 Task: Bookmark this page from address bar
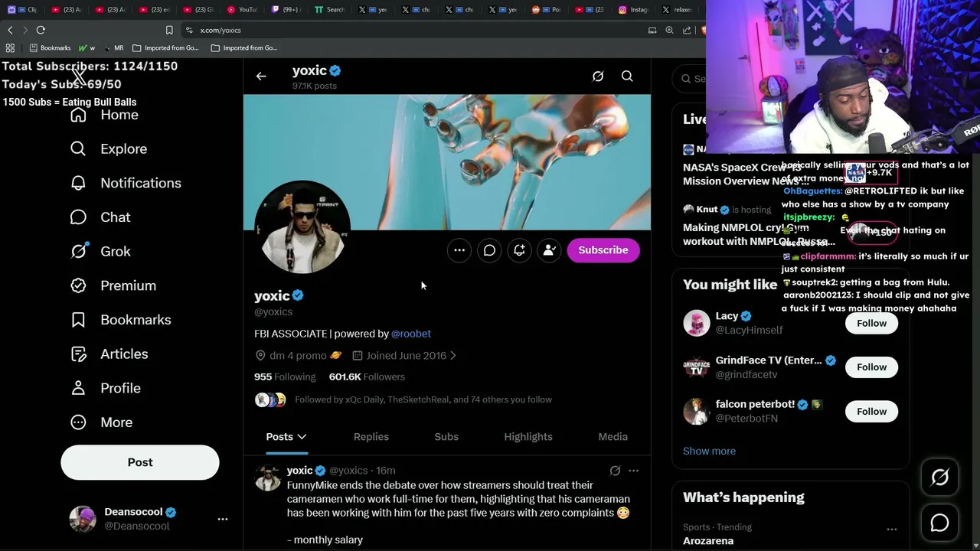pyautogui.click(x=169, y=30)
